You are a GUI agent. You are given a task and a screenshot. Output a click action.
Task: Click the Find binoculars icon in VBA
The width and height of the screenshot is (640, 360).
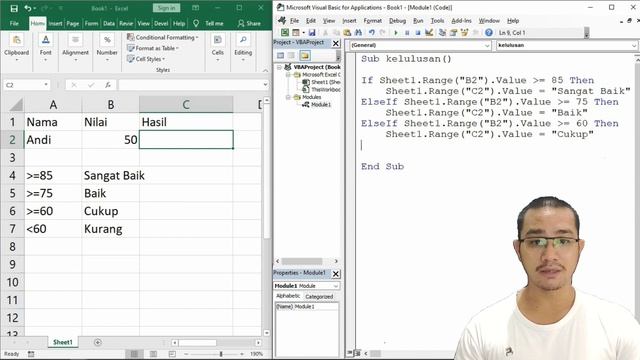[x=358, y=33]
